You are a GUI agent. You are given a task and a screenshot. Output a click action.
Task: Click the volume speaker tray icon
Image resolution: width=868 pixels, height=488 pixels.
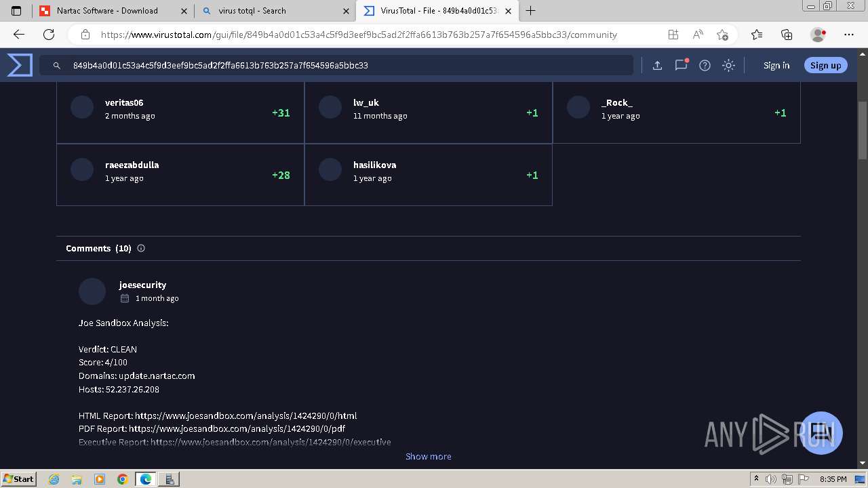[x=771, y=479]
